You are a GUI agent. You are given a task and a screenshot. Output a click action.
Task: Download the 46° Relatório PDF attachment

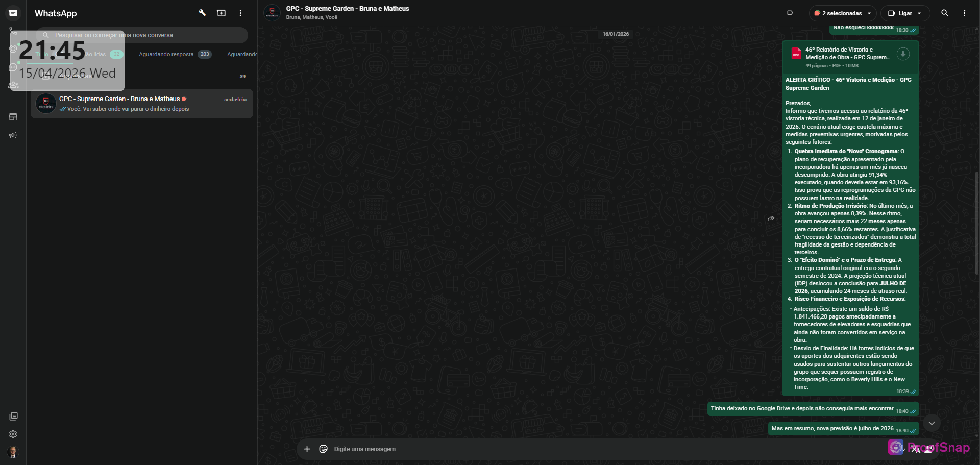pyautogui.click(x=903, y=54)
